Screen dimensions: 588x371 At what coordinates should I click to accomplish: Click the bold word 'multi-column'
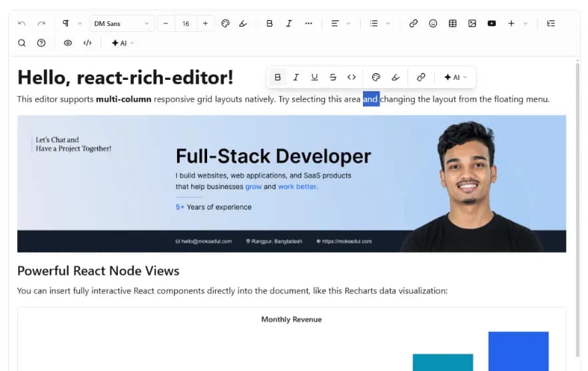click(123, 99)
